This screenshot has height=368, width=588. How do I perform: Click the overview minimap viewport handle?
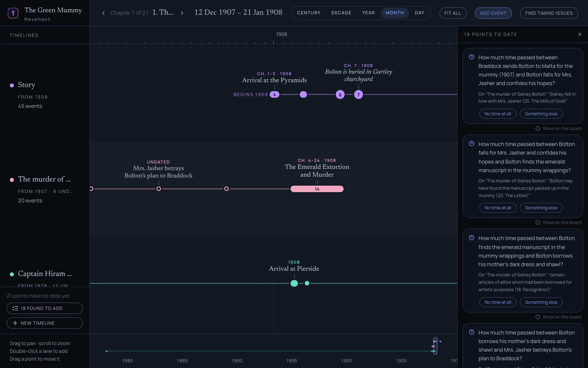435,346
